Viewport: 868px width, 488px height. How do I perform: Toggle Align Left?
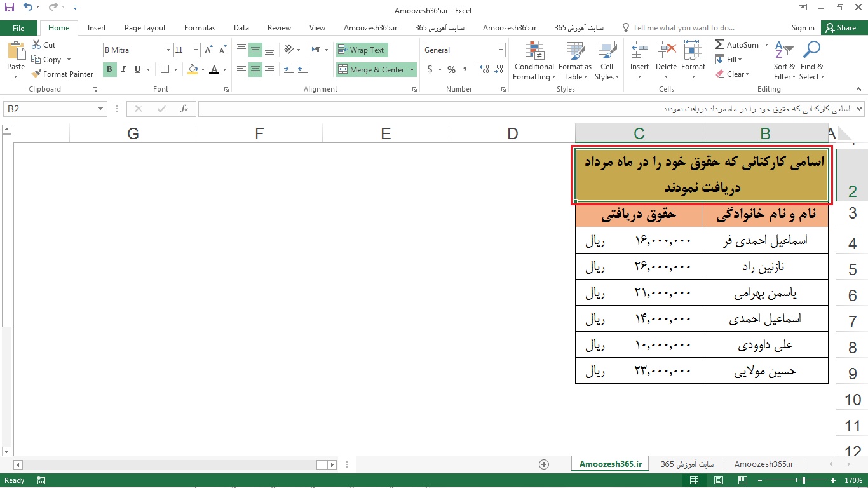tap(241, 69)
